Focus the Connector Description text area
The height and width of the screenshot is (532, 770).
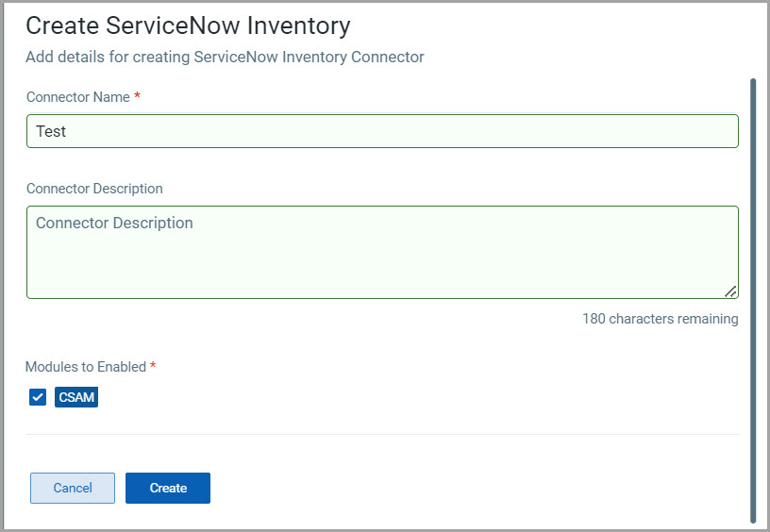point(382,259)
